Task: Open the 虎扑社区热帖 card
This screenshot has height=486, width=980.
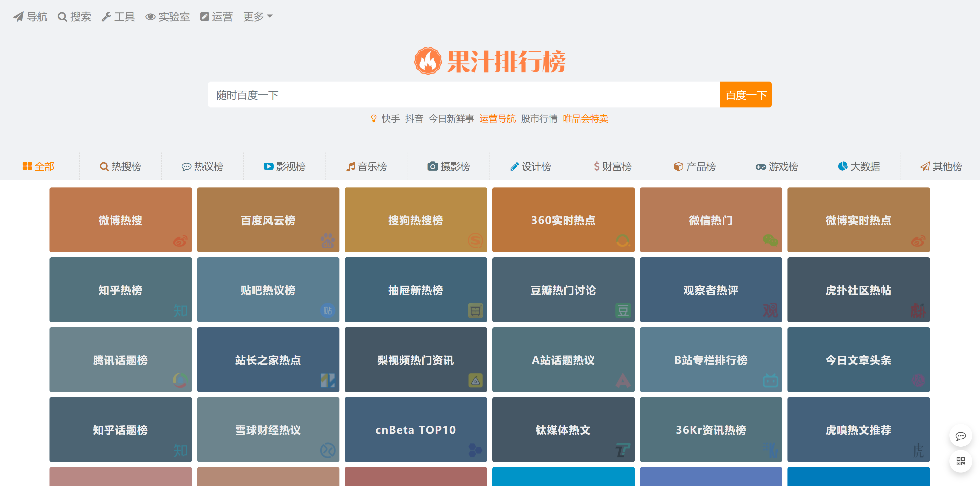Action: click(x=858, y=290)
